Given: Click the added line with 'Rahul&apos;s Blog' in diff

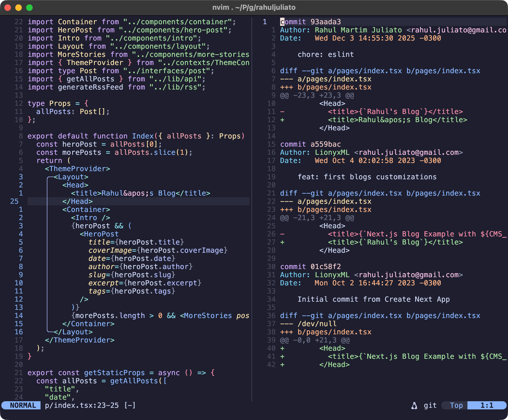Looking at the screenshot, I should (x=374, y=120).
